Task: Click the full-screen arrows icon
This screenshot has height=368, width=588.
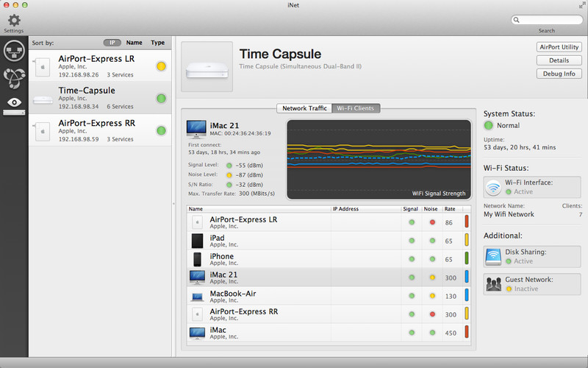Action: pyautogui.click(x=581, y=5)
